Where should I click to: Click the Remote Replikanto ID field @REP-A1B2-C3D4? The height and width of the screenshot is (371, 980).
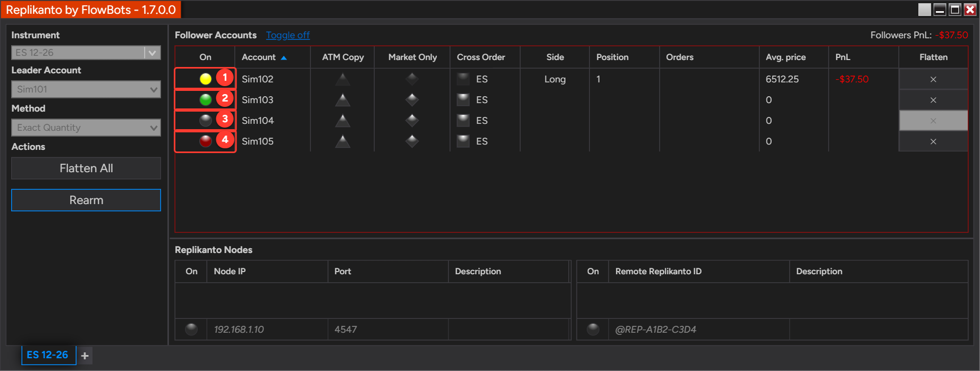click(x=699, y=330)
